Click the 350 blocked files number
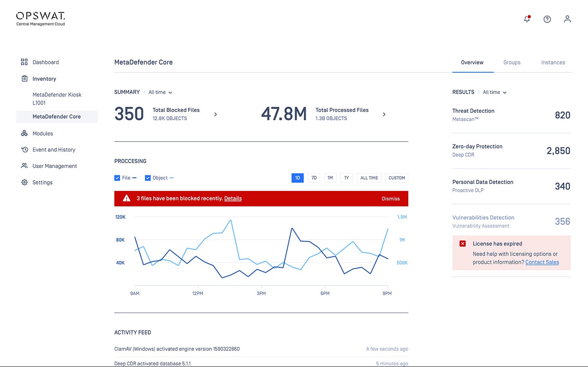Screen dimensions: 588x367 click(x=129, y=114)
